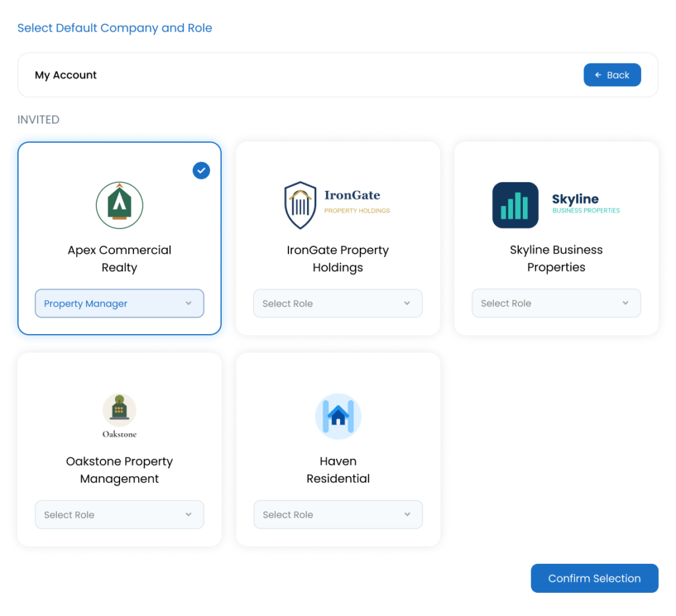Select the Haven Residential company name
The height and width of the screenshot is (616, 676).
pyautogui.click(x=338, y=470)
